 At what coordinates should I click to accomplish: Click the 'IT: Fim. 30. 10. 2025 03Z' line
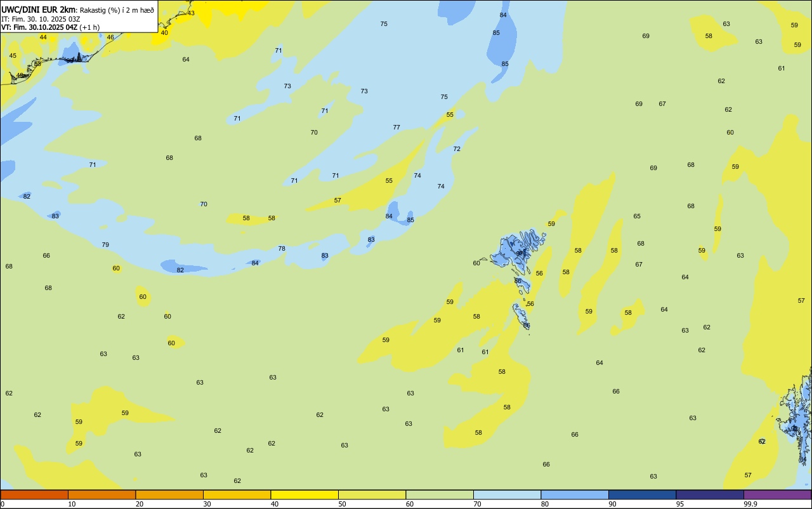coord(41,18)
